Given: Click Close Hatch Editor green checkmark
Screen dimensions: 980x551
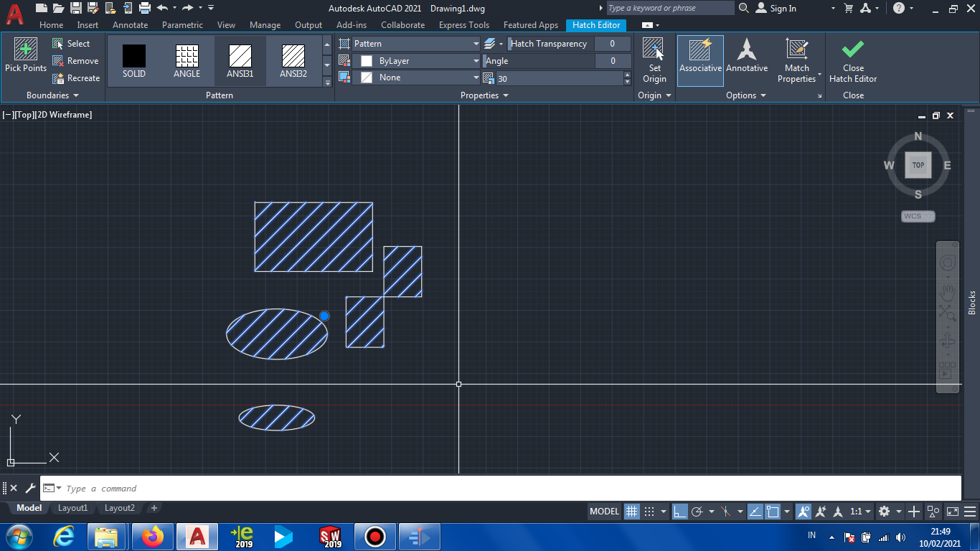Looking at the screenshot, I should point(852,61).
